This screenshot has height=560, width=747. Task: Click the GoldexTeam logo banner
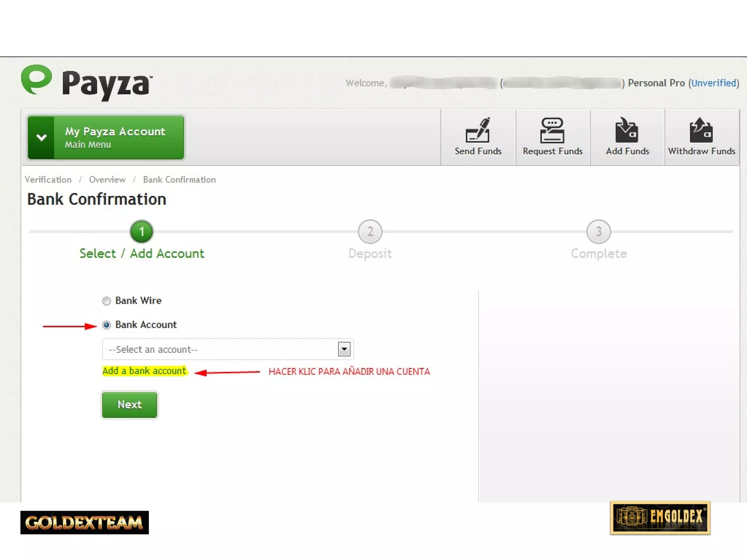click(84, 522)
